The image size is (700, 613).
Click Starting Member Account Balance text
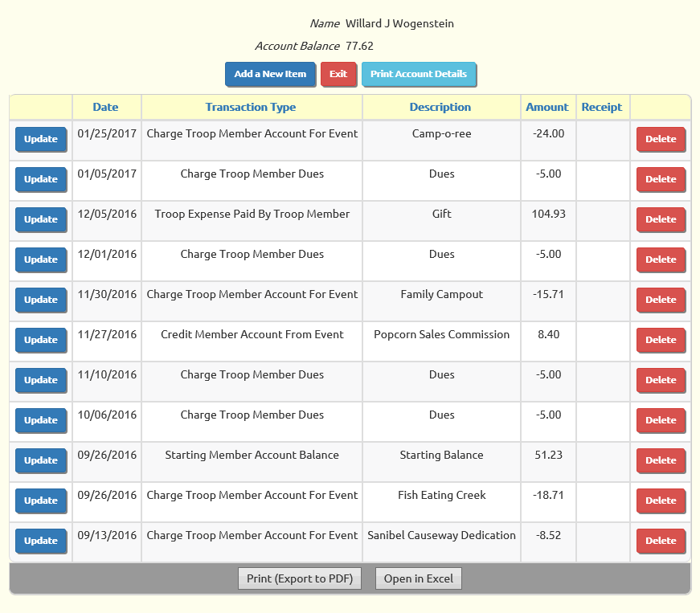pyautogui.click(x=252, y=455)
